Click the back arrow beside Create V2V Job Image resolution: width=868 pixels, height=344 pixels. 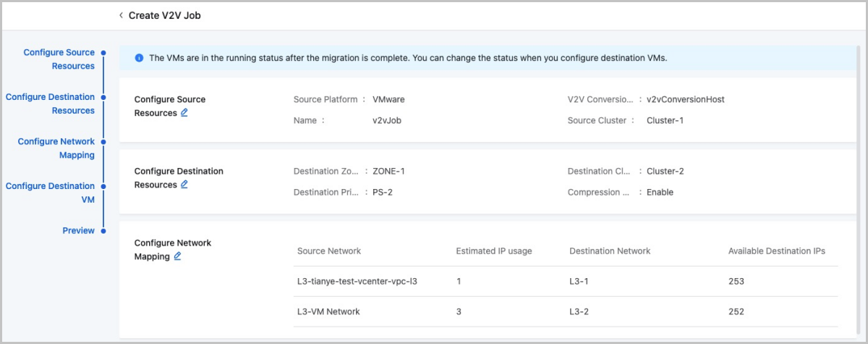(x=122, y=15)
